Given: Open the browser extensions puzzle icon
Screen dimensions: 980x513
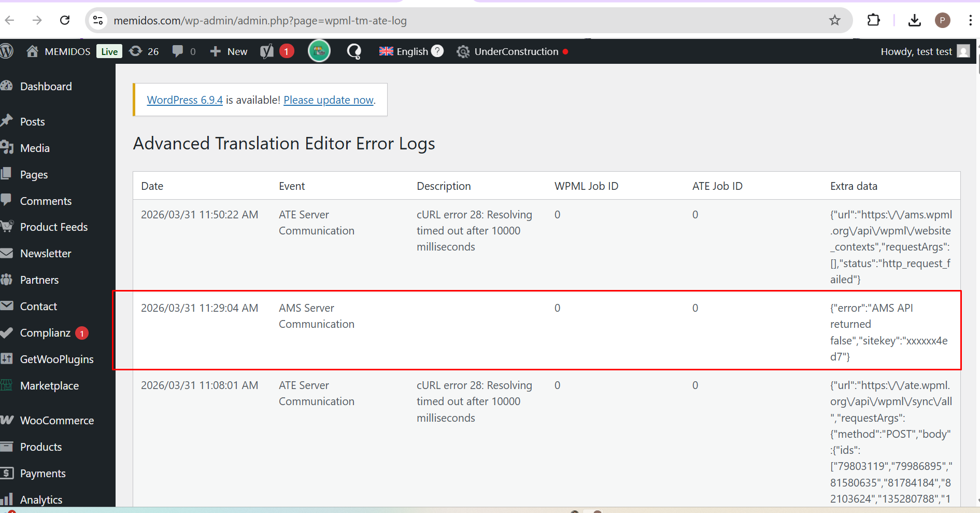Looking at the screenshot, I should [x=873, y=20].
